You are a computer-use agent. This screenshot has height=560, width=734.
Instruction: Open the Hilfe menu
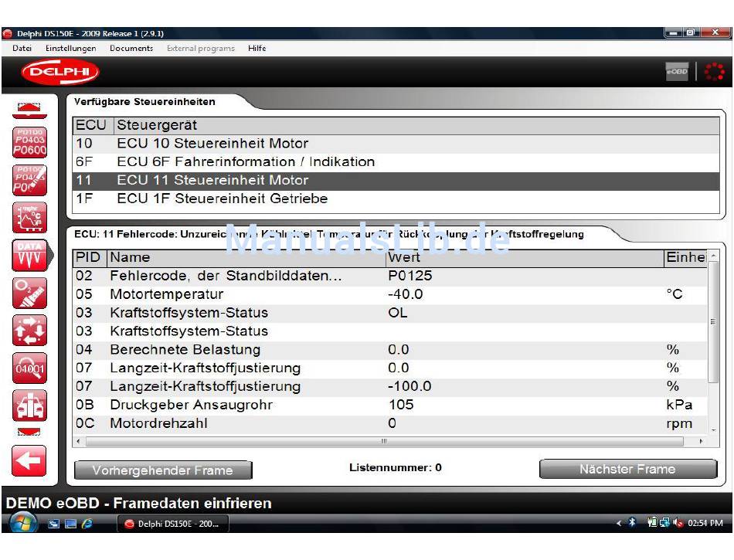tap(257, 48)
